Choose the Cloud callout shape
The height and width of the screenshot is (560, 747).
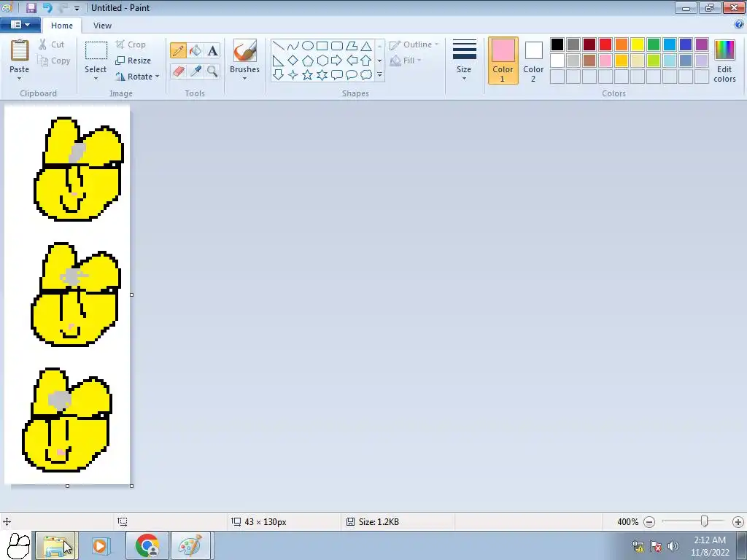[x=366, y=75]
